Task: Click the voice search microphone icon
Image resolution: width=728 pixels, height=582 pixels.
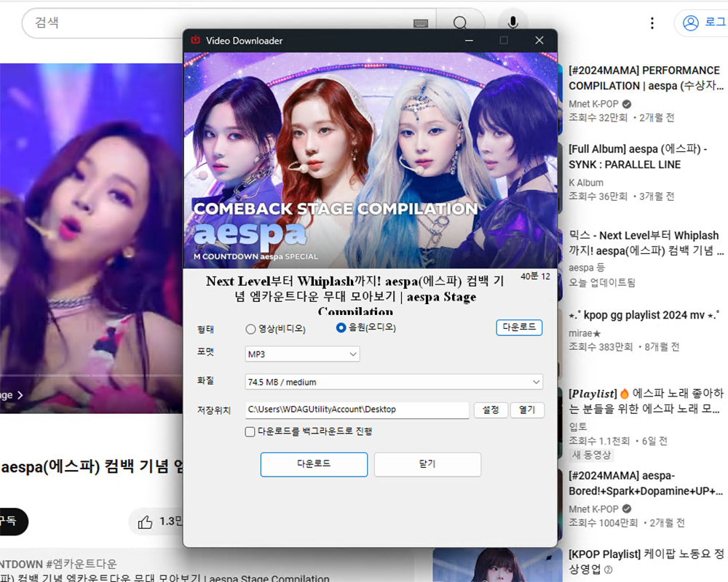Action: (513, 23)
